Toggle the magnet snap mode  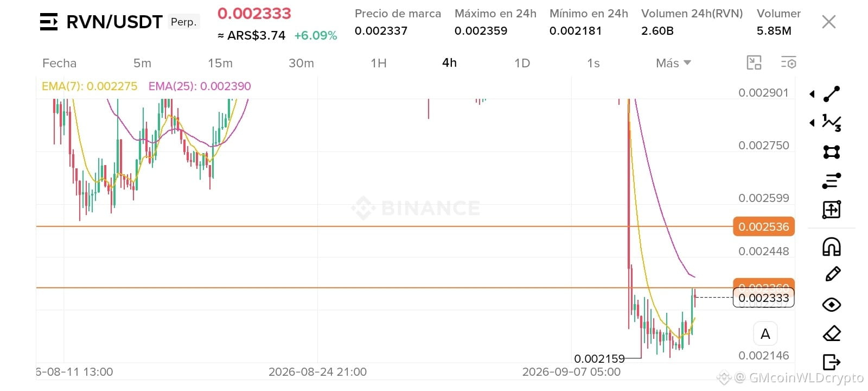click(832, 247)
